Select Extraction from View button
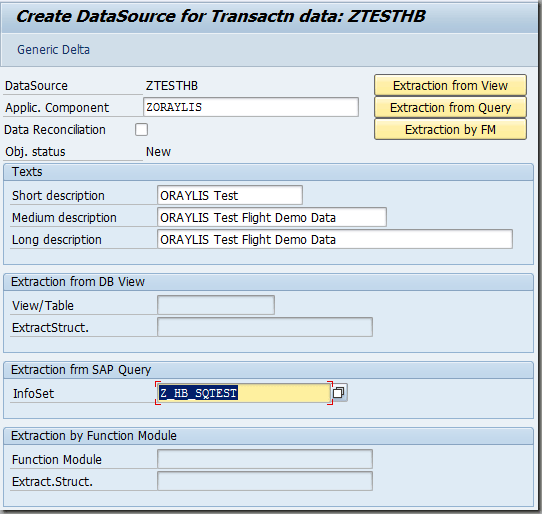The width and height of the screenshot is (542, 514). (x=450, y=85)
